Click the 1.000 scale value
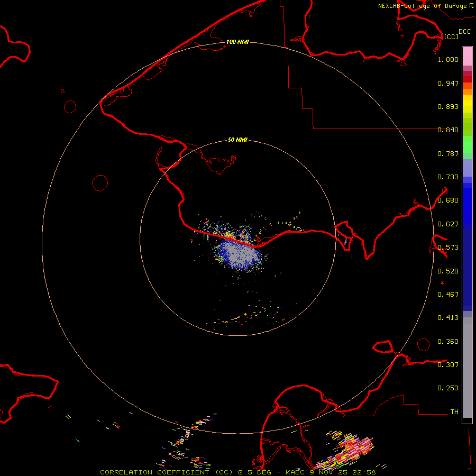476x476 pixels. 448,59
